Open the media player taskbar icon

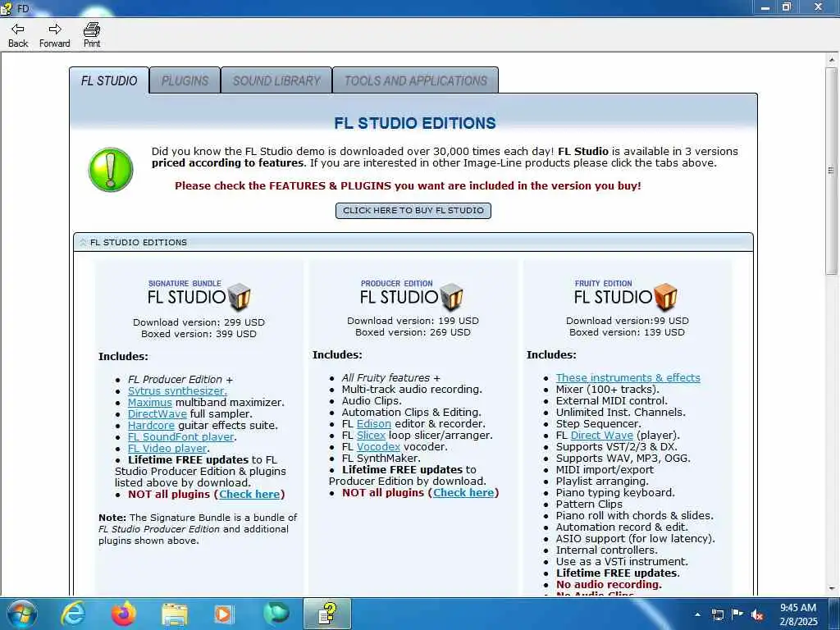pos(224,614)
